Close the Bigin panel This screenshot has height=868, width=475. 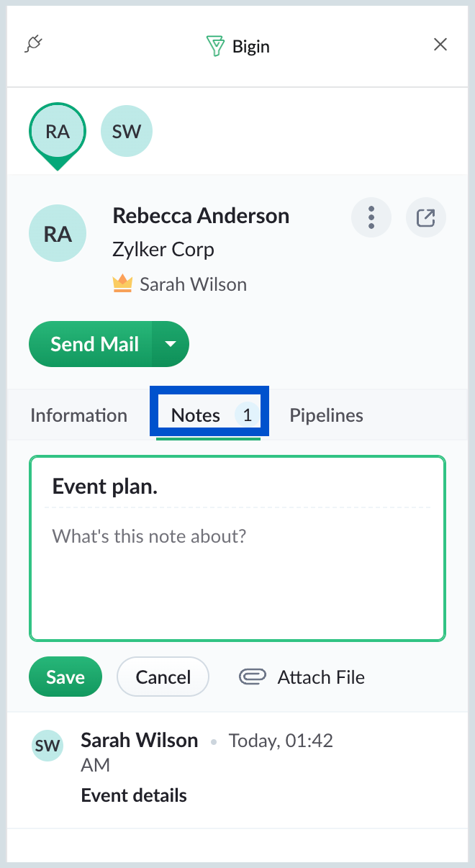pyautogui.click(x=440, y=45)
